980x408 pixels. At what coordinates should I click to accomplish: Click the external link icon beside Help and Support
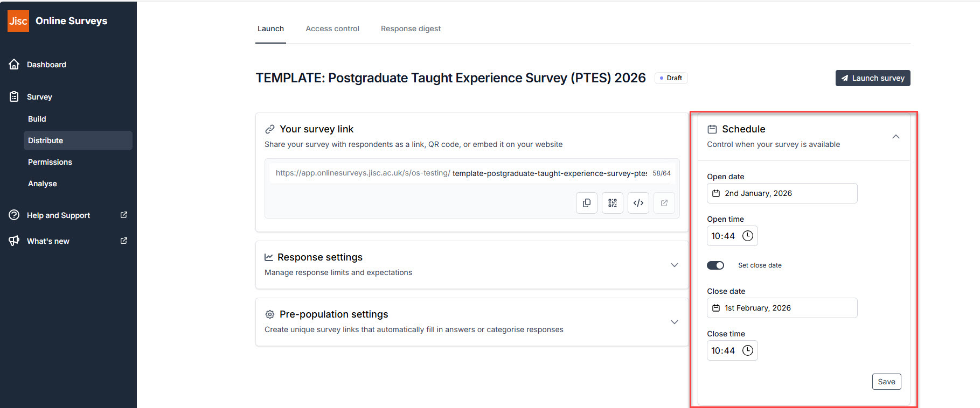pyautogui.click(x=124, y=215)
